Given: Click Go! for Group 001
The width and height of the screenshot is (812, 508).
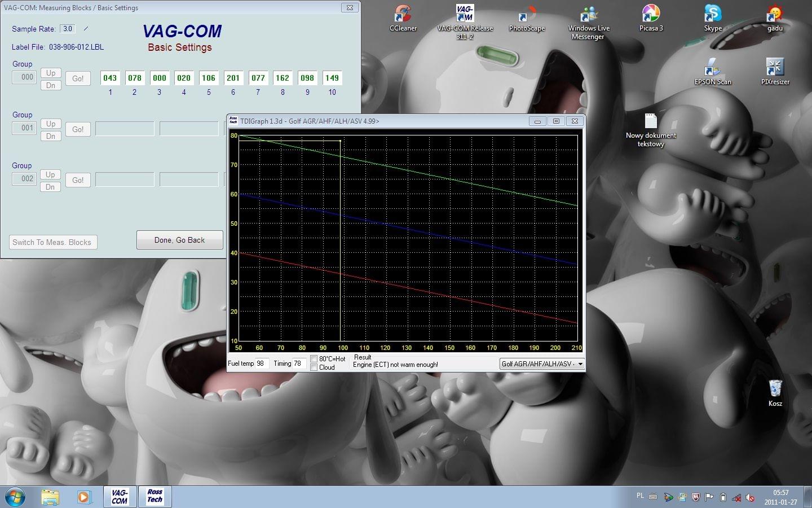Looking at the screenshot, I should pyautogui.click(x=78, y=129).
